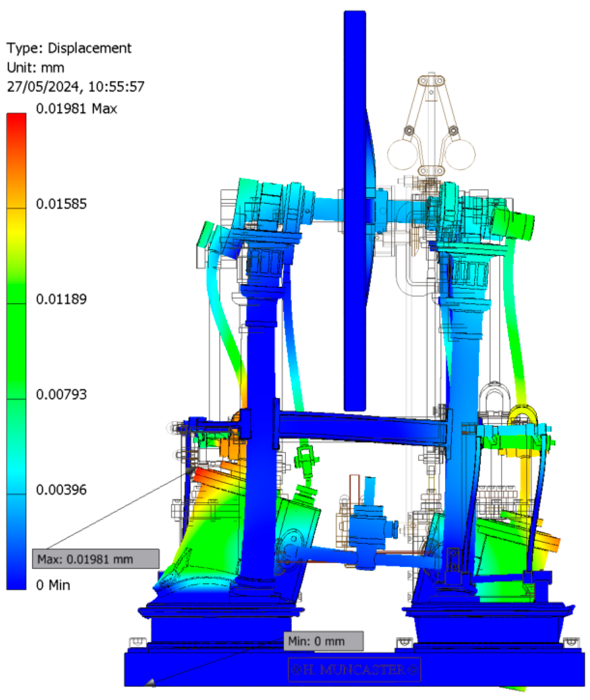590x700 pixels.
Task: Click the '0 Min' legend value
Action: point(53,585)
